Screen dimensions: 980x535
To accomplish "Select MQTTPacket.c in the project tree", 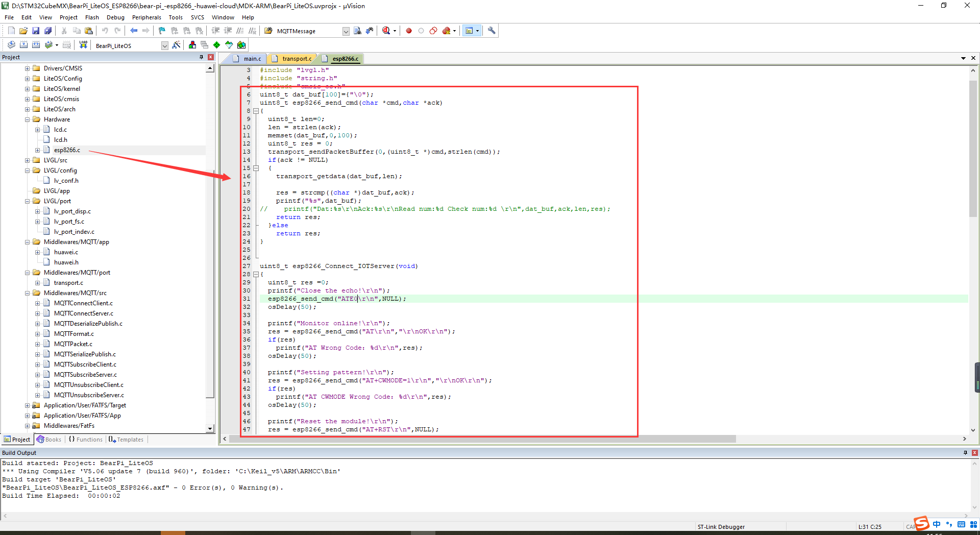I will (x=73, y=344).
